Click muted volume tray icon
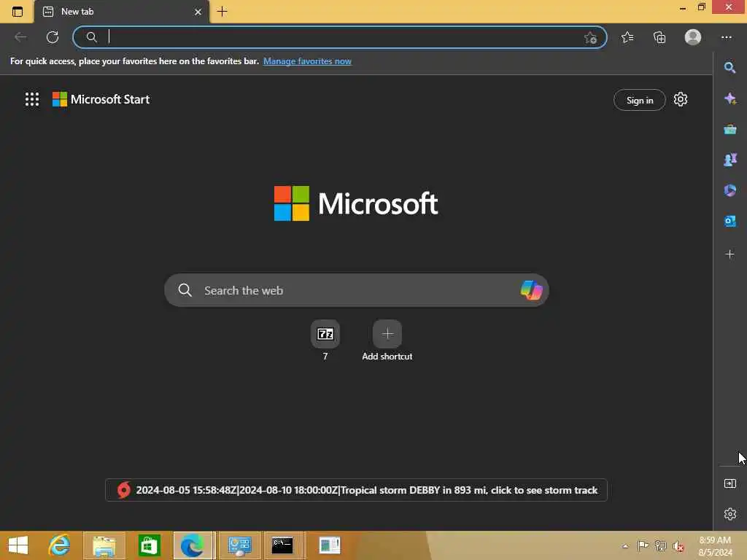 tap(678, 545)
